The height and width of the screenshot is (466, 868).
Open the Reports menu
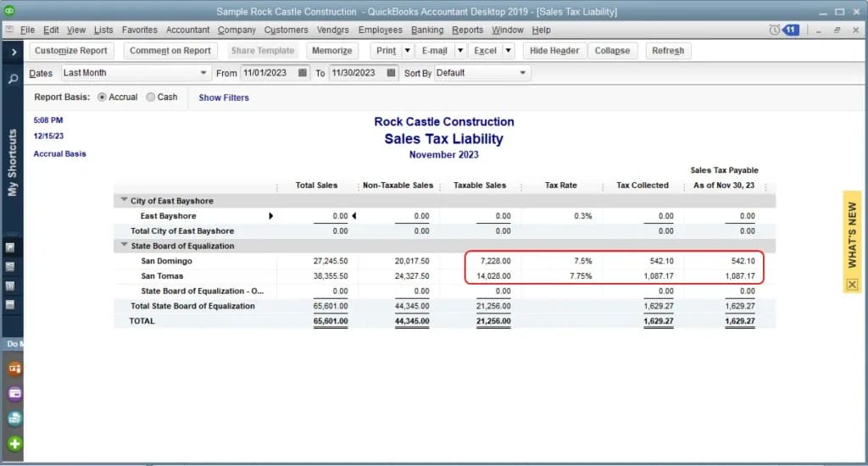[467, 30]
